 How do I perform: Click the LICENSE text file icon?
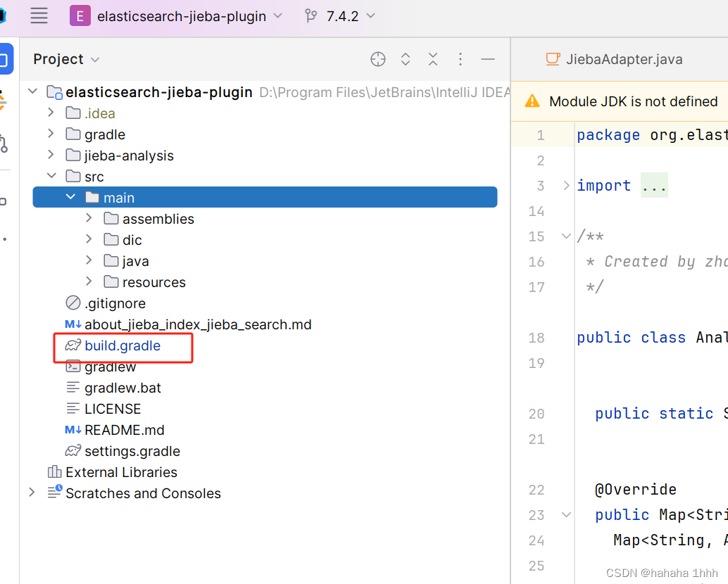point(73,409)
